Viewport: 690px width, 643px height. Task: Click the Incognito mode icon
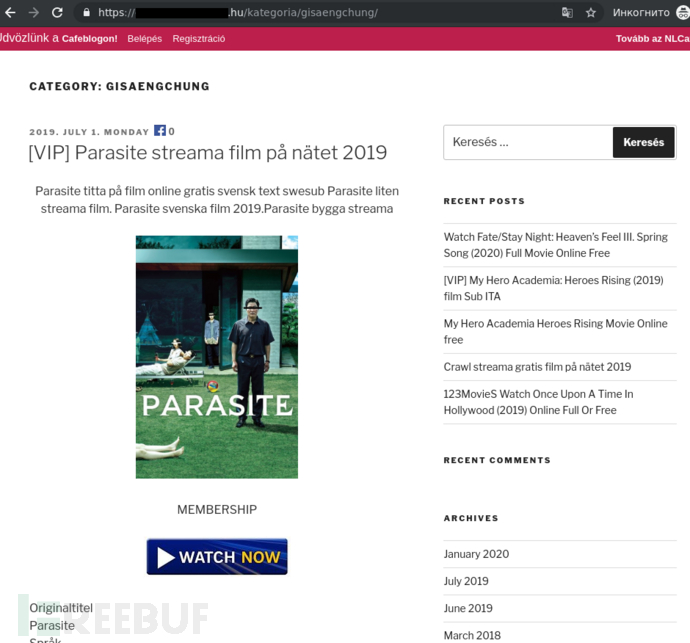point(683,12)
